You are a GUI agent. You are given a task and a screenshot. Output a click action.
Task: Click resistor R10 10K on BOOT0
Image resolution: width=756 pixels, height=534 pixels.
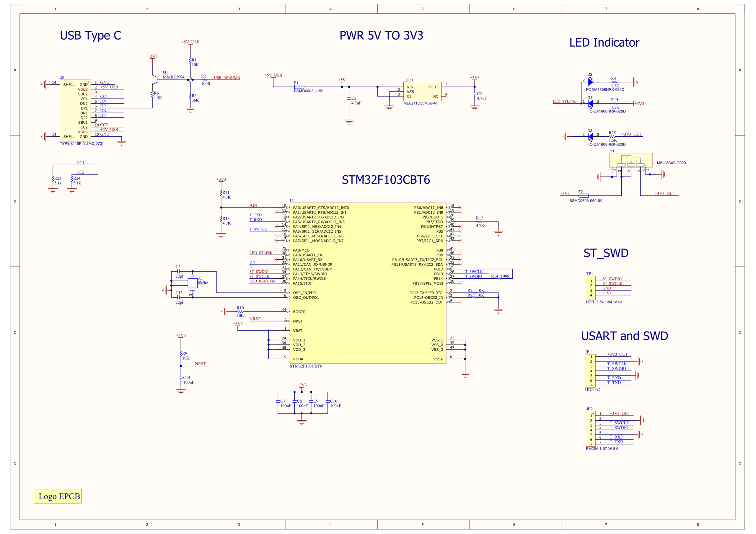240,311
